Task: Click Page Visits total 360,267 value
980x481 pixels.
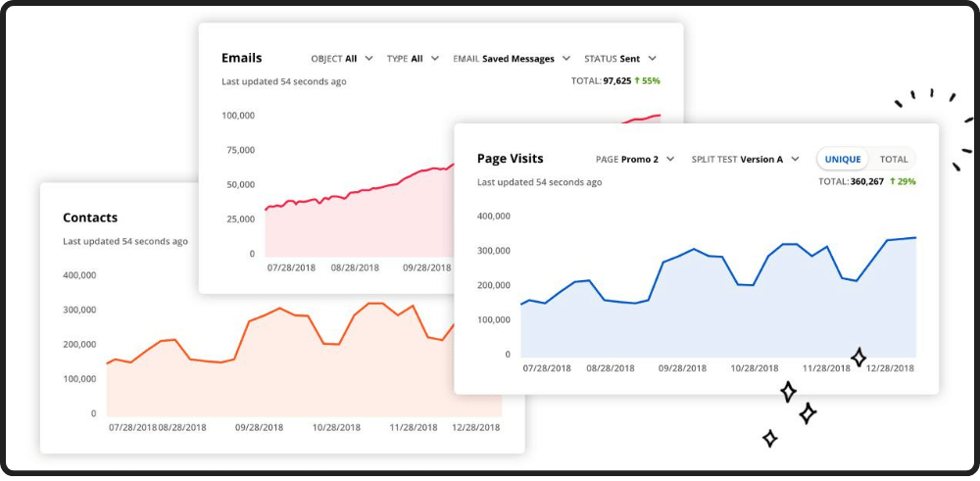Action: (867, 182)
